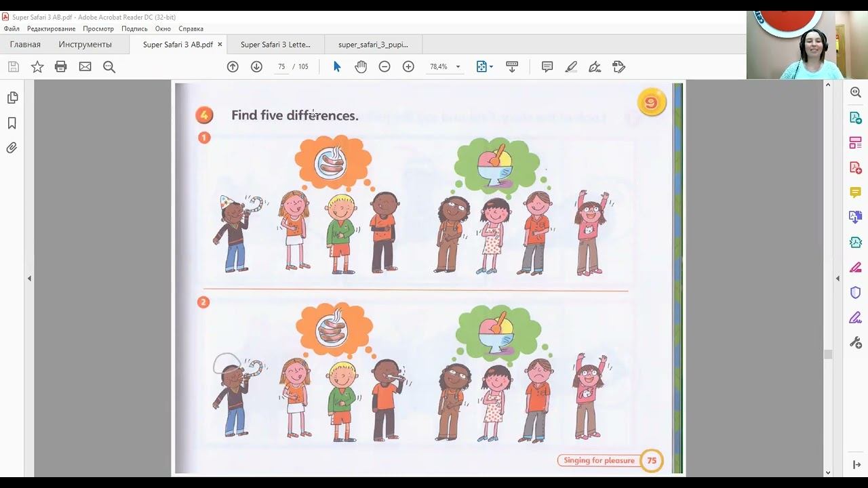
Task: Close the Super Safari 3 AB.pdf tab
Action: (220, 45)
